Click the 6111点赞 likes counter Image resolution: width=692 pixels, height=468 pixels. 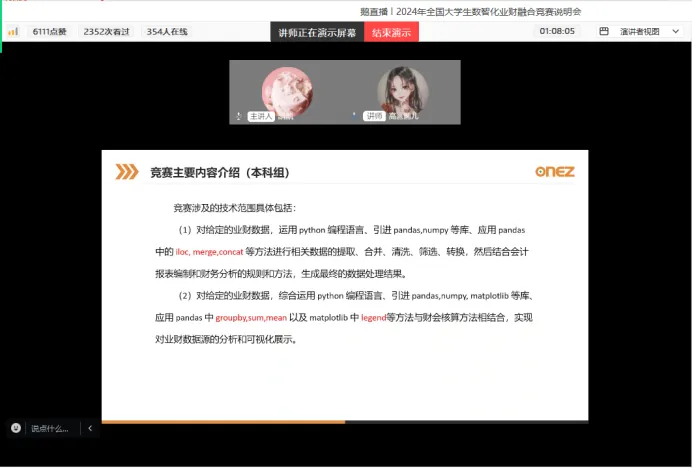[x=49, y=31]
